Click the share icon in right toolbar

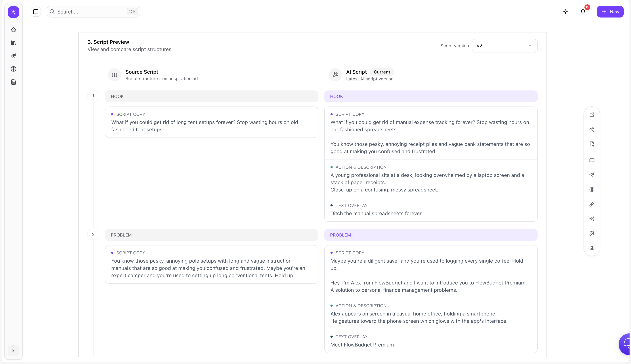pos(592,129)
